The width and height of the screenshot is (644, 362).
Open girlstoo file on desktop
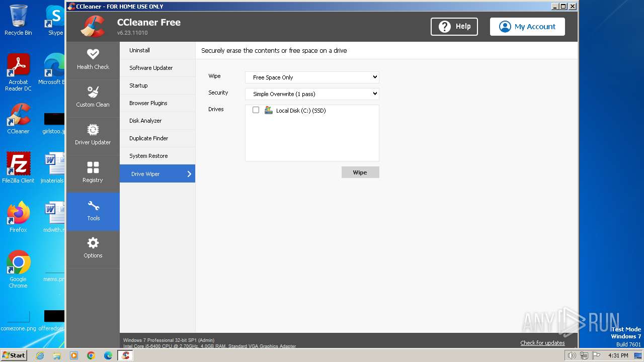[x=53, y=123]
